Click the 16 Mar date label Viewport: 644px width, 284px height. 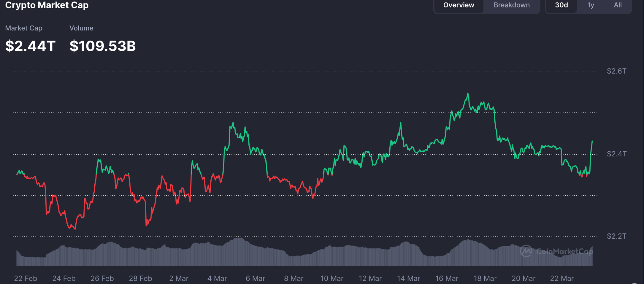[447, 278]
